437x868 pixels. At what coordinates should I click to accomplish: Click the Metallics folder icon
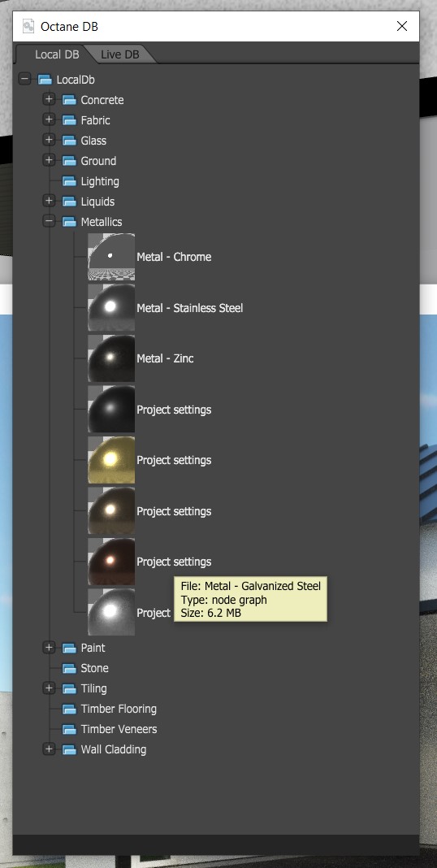point(69,222)
